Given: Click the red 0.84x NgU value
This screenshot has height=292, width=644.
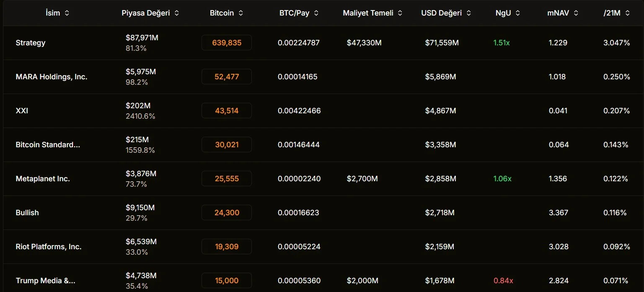Looking at the screenshot, I should (503, 281).
